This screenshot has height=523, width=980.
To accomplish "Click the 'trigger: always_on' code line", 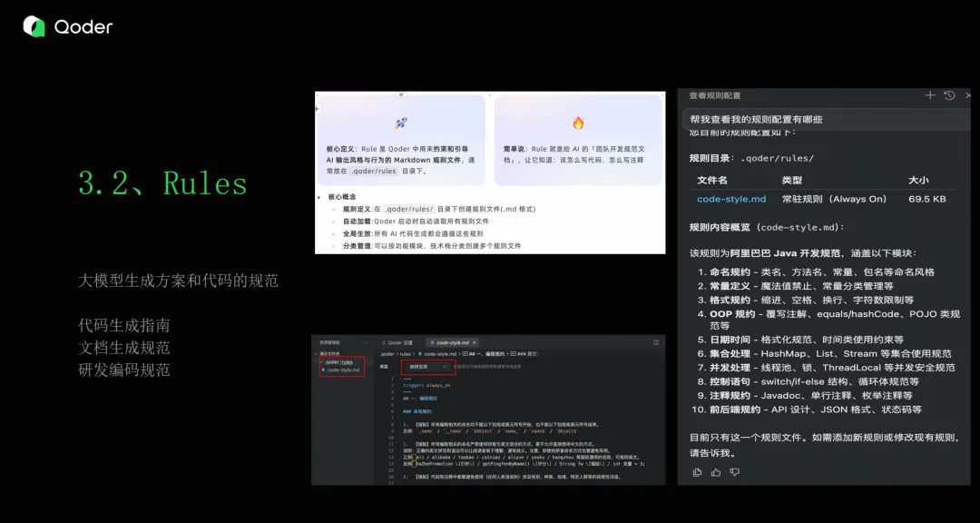I will coord(426,385).
